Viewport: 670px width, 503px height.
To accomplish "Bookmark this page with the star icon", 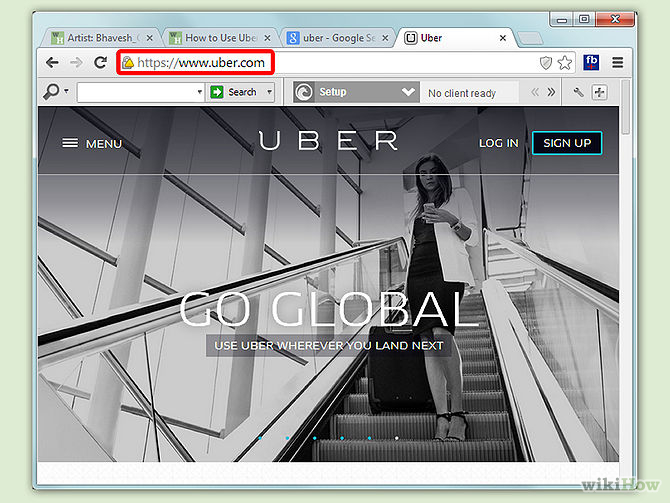I will (565, 63).
